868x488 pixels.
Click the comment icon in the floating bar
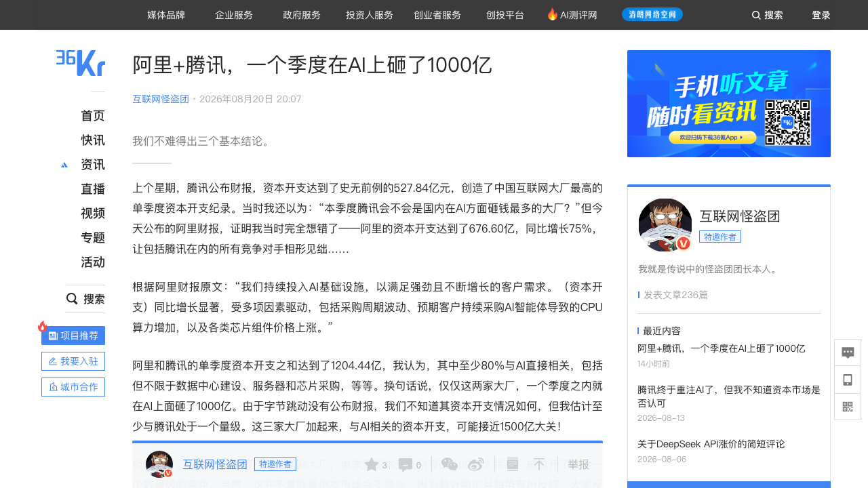click(x=406, y=465)
